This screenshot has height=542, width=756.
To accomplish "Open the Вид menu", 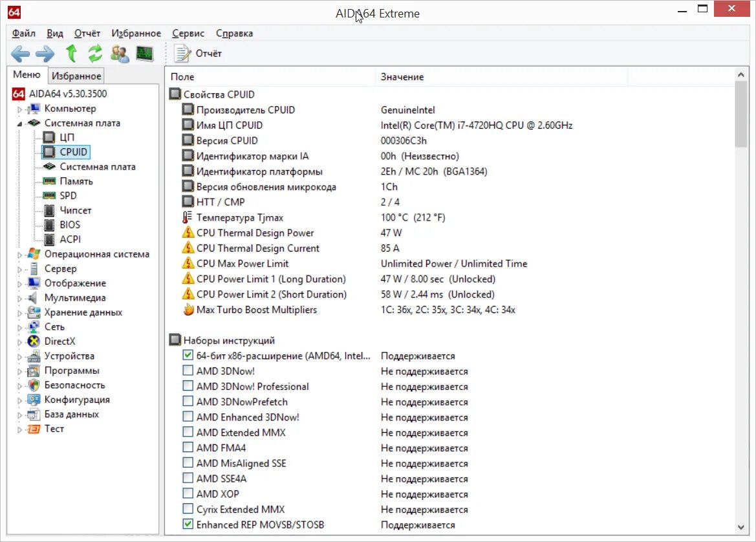I will tap(55, 33).
